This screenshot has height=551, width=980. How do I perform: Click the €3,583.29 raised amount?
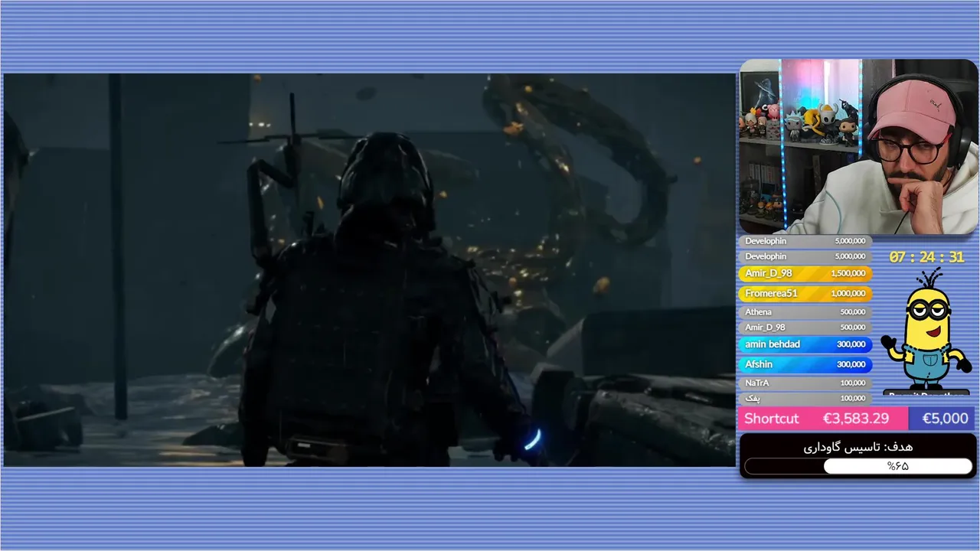click(856, 419)
